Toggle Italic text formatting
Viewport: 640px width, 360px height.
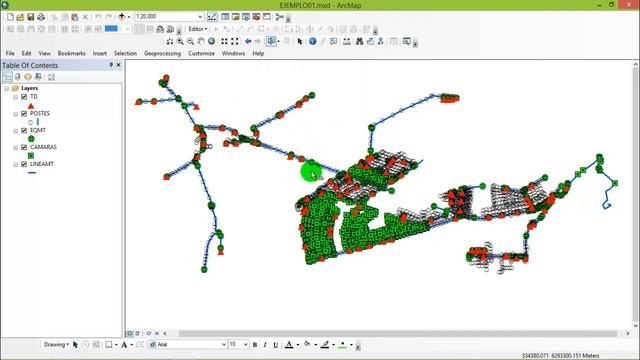(x=265, y=344)
